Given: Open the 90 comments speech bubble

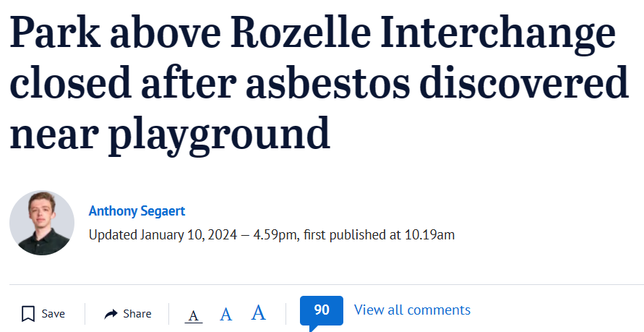Looking at the screenshot, I should (x=322, y=311).
